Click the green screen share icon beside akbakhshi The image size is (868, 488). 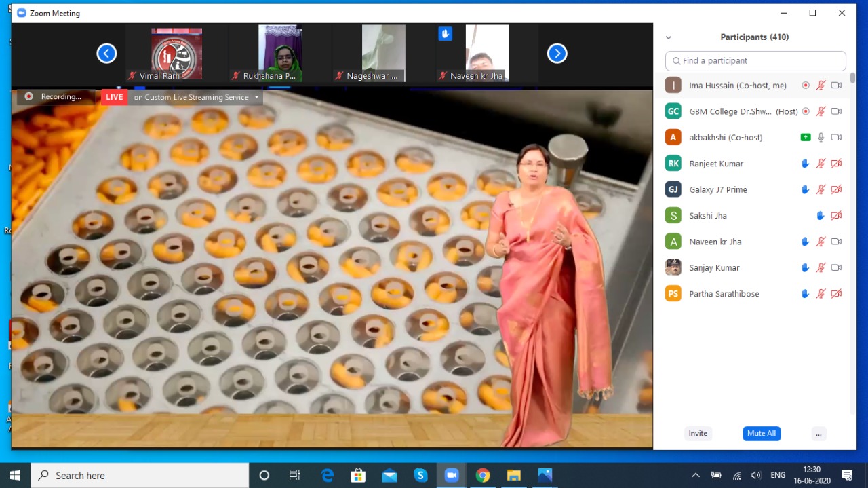(x=805, y=138)
